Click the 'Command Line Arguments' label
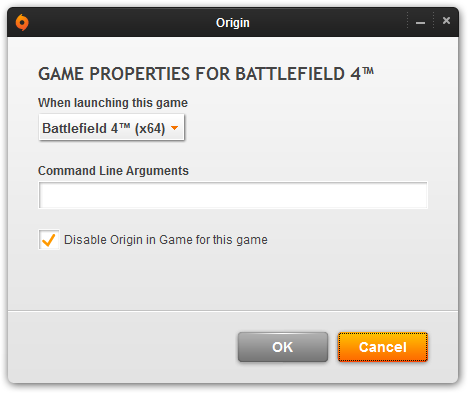 click(x=113, y=171)
